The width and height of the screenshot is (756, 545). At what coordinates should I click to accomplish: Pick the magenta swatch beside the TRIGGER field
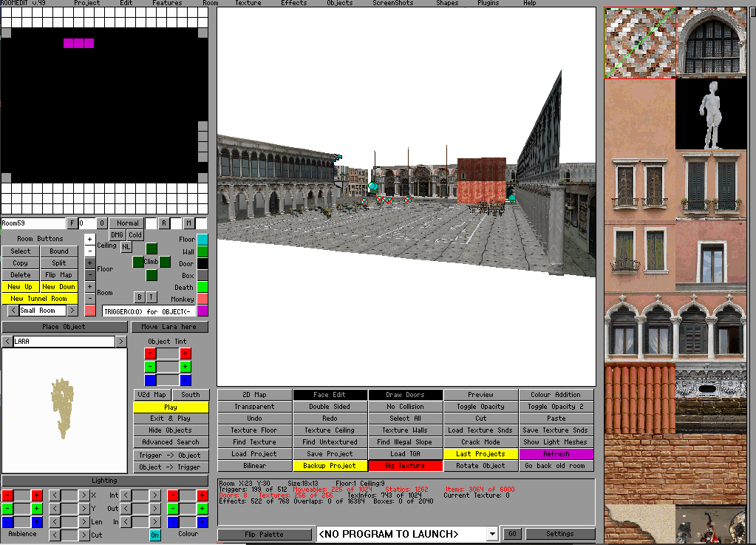coord(202,311)
